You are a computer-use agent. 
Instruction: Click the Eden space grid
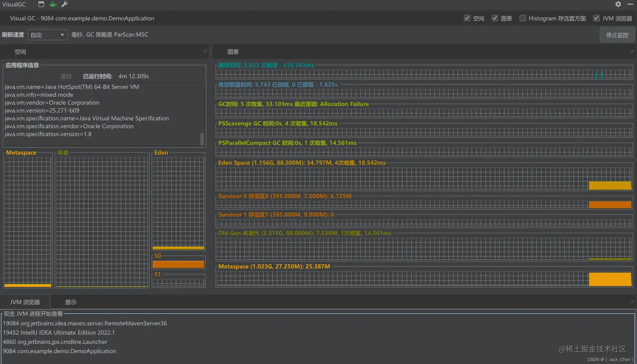pos(179,204)
